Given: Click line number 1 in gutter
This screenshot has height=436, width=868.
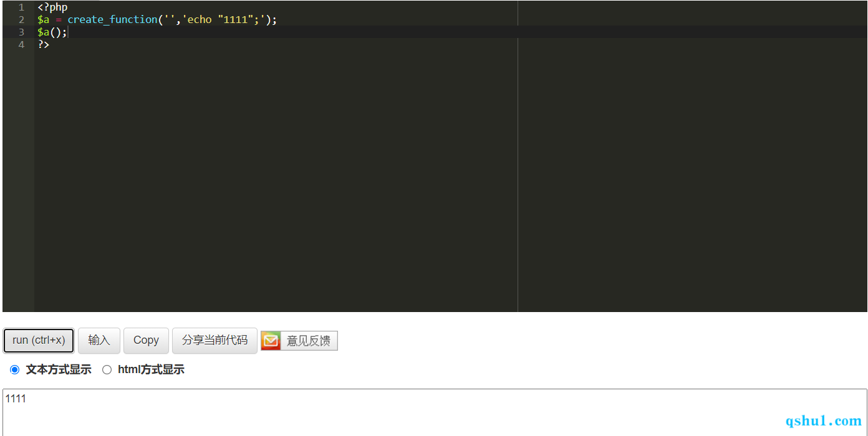Looking at the screenshot, I should 21,7.
